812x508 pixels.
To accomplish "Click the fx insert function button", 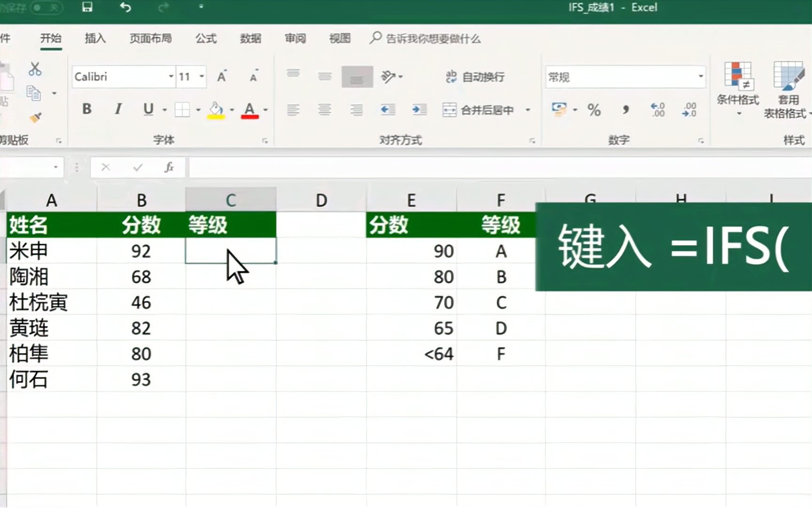I will [x=170, y=167].
